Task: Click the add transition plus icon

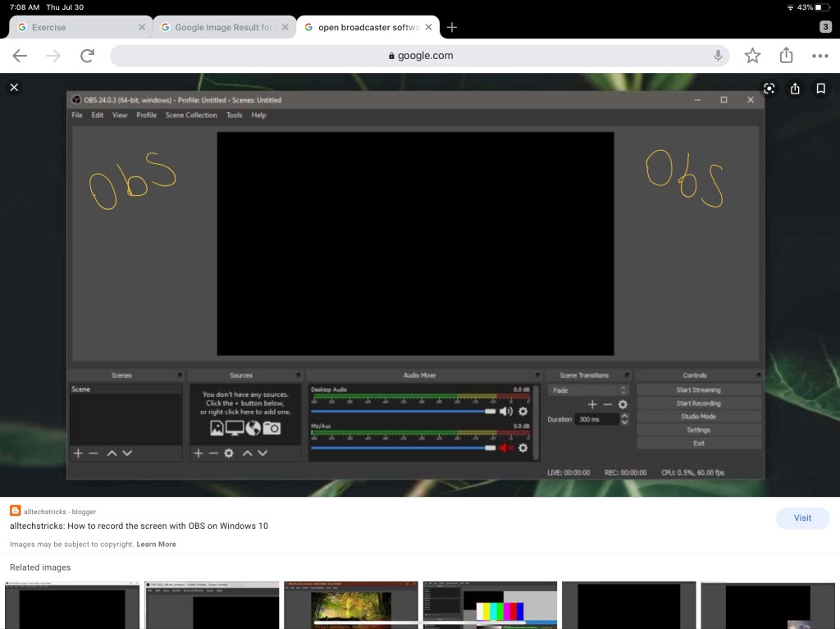Action: pyautogui.click(x=592, y=404)
